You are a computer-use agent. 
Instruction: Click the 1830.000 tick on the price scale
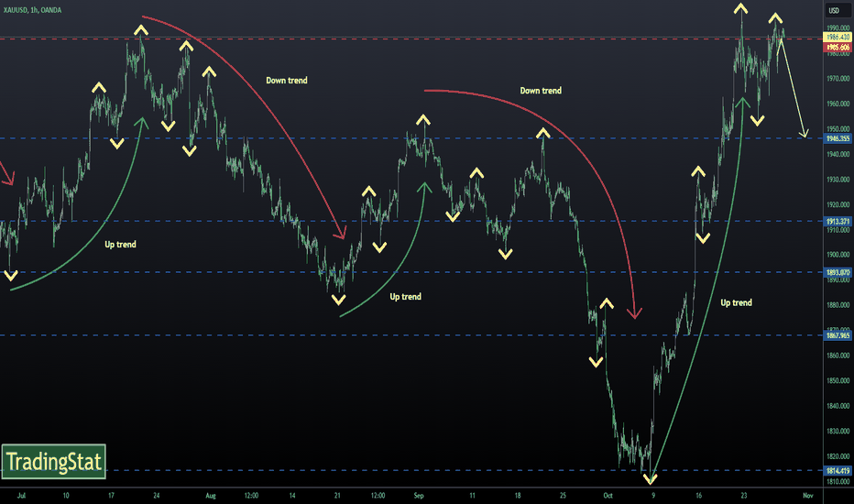[x=838, y=431]
